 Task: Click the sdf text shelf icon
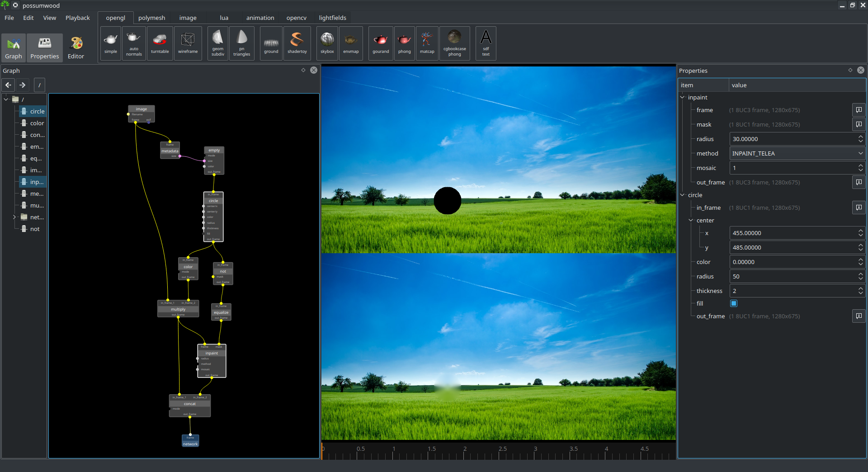click(x=486, y=43)
